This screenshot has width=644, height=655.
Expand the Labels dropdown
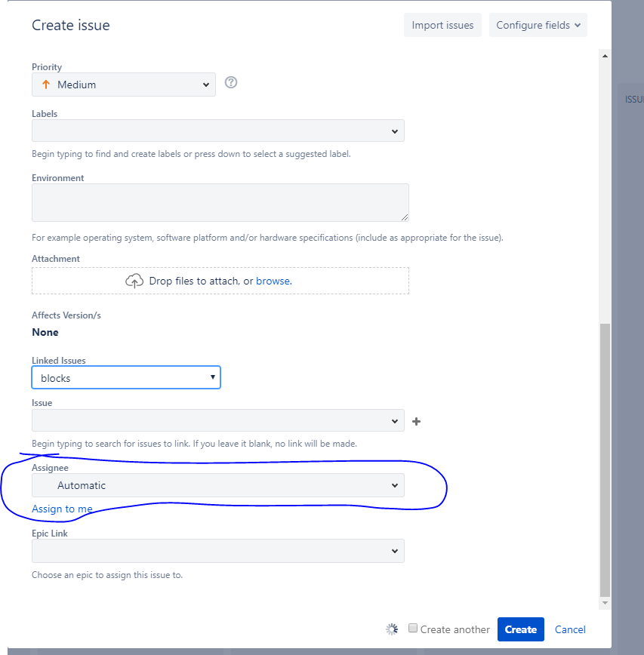click(218, 131)
